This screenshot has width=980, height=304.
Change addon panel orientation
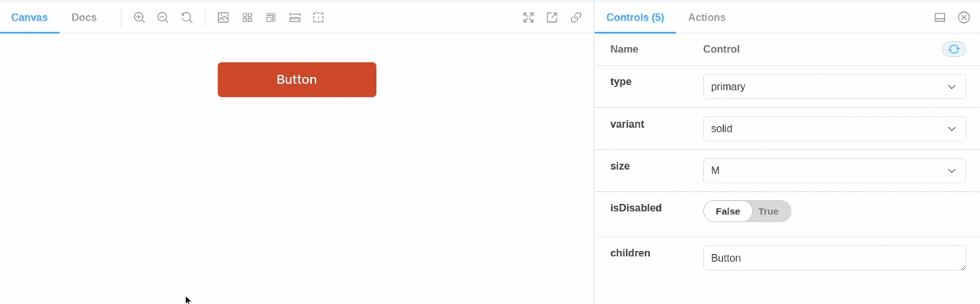click(940, 17)
